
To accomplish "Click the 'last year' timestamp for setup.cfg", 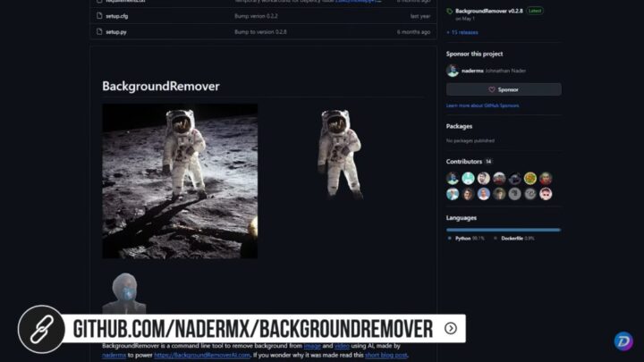I will point(420,16).
